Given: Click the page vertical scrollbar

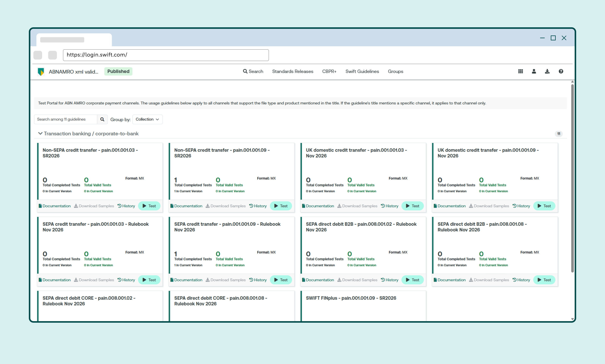Looking at the screenshot, I should pyautogui.click(x=572, y=178).
